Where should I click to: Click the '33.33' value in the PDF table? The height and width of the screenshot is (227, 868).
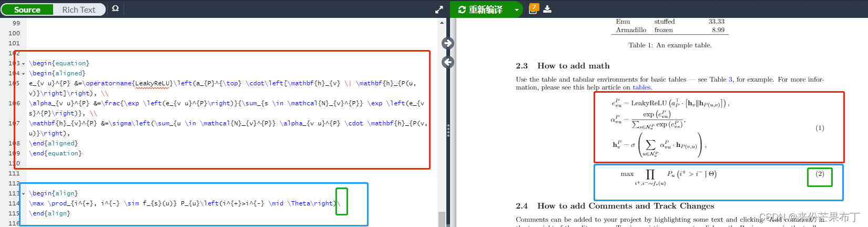[716, 22]
